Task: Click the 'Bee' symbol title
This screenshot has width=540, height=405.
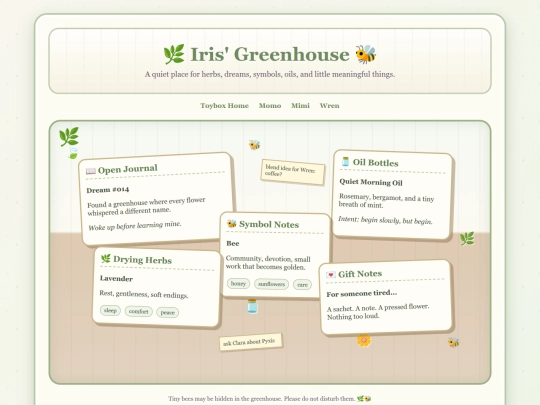Action: coord(233,243)
